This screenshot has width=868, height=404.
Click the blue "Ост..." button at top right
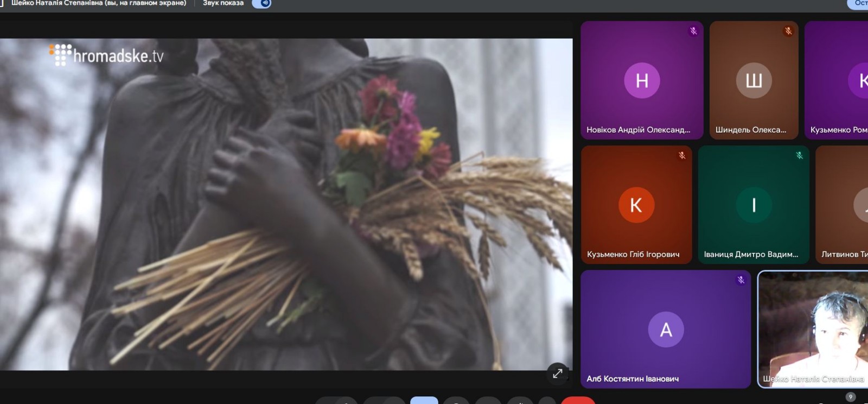click(x=858, y=3)
